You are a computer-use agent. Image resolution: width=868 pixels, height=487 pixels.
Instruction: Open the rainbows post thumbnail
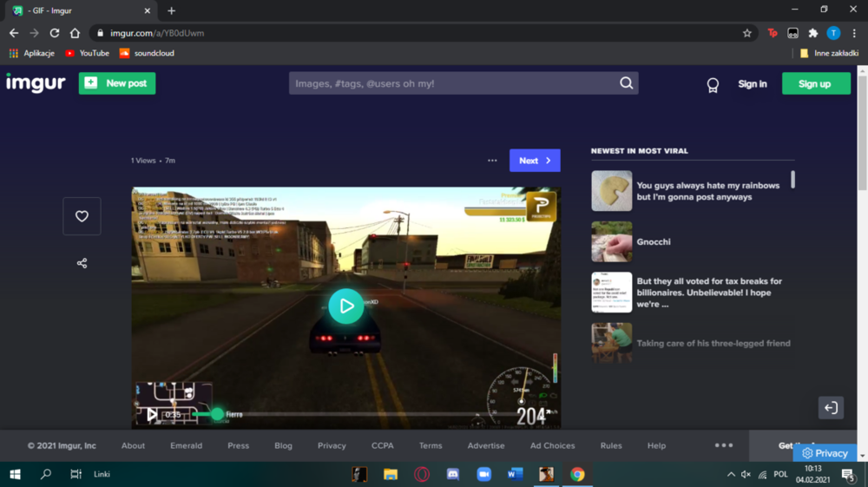612,191
